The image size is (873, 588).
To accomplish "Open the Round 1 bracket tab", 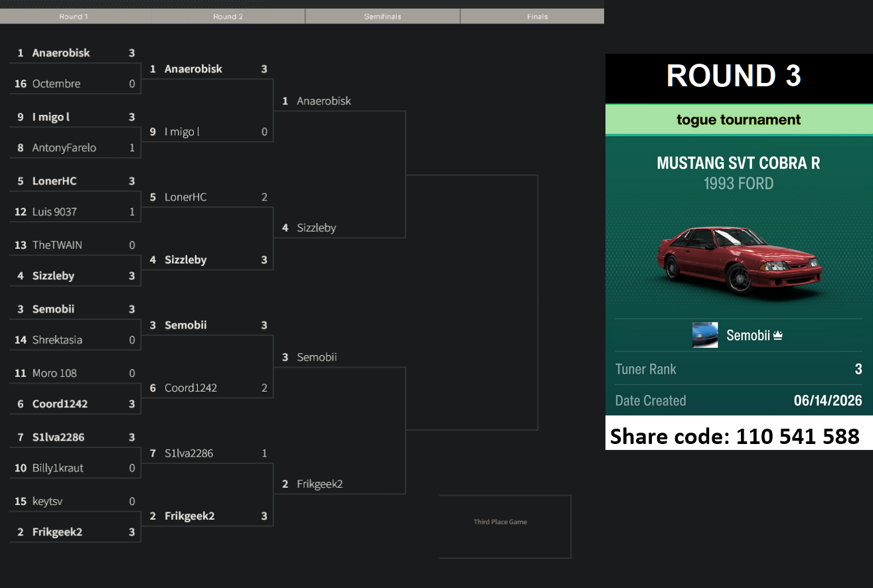I will point(75,17).
